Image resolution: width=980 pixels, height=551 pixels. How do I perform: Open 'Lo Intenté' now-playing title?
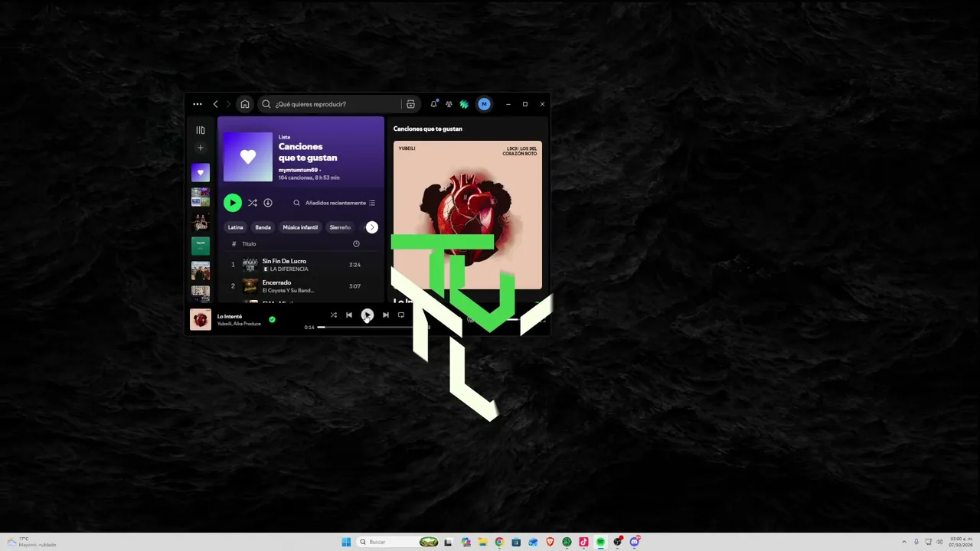tap(230, 316)
